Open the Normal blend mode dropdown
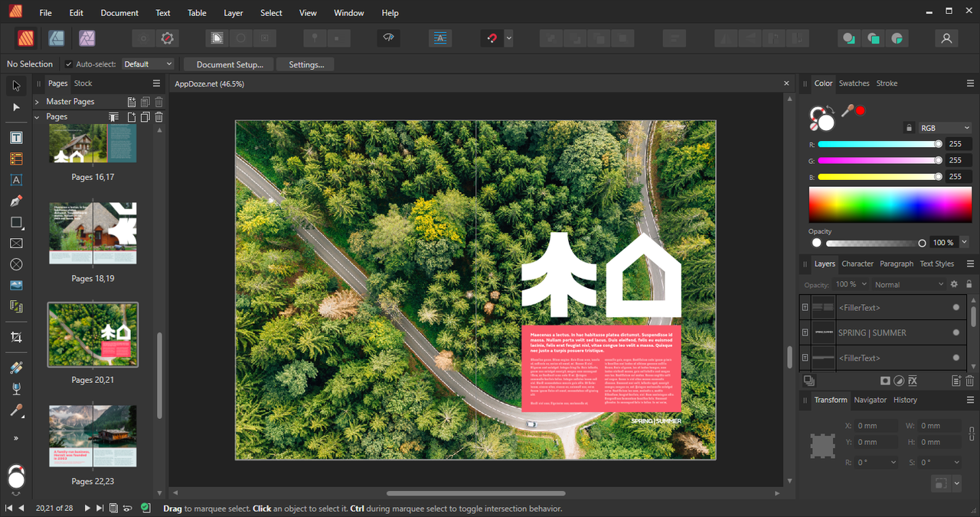The image size is (980, 517). pyautogui.click(x=909, y=284)
